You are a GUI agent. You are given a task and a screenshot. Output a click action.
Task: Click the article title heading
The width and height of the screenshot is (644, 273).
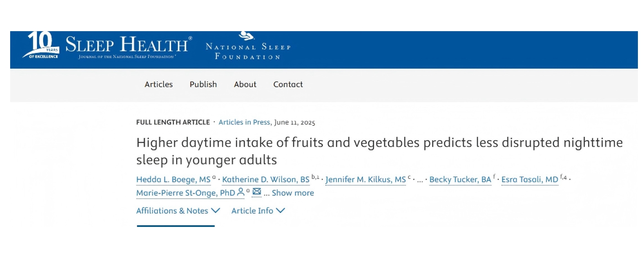(379, 151)
